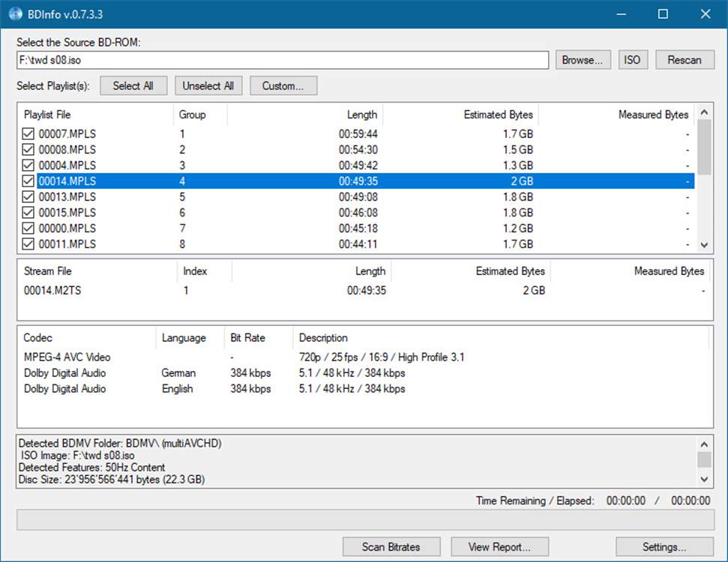This screenshot has width=728, height=562.
Task: Open the Settings... dialog
Action: [x=664, y=547]
